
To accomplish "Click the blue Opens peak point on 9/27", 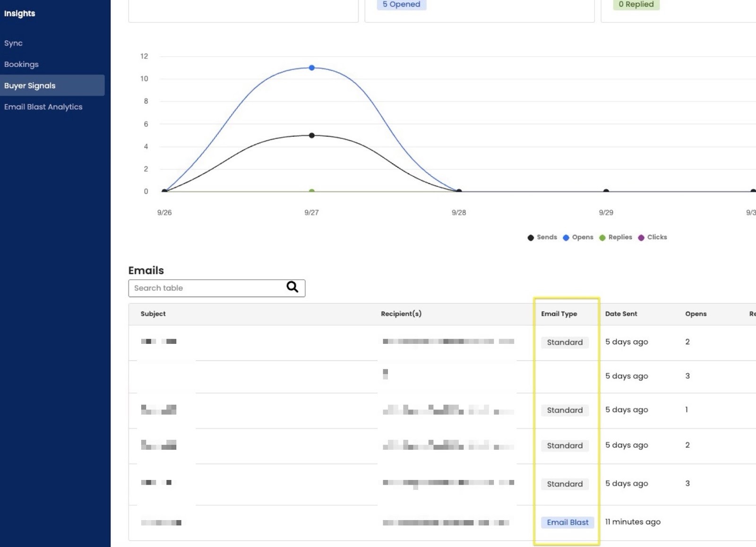I will [x=312, y=68].
